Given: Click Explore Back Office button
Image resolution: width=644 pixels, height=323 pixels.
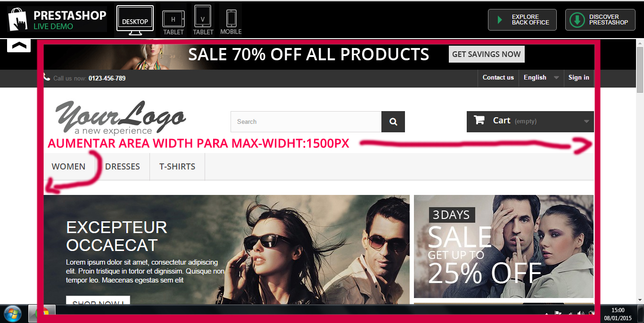Looking at the screenshot, I should pos(522,20).
